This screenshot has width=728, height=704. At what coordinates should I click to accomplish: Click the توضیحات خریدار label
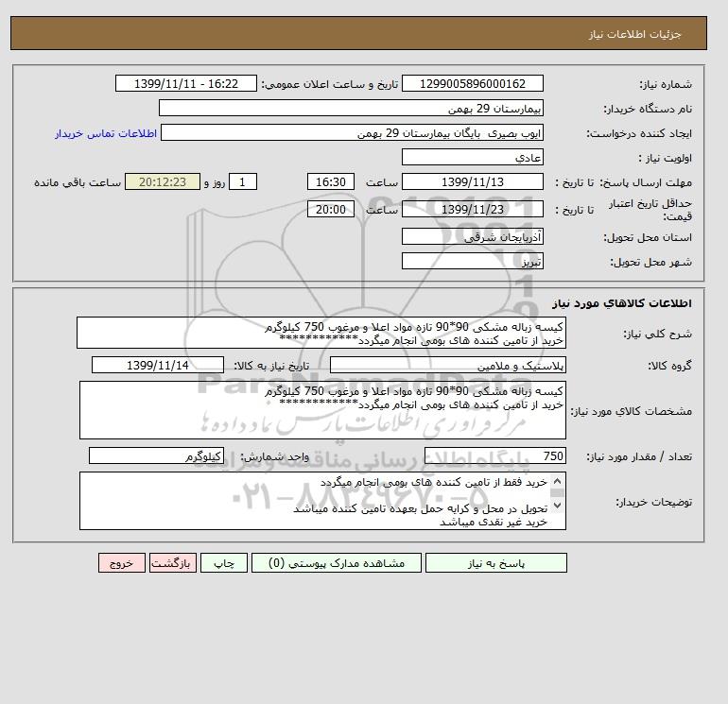click(654, 502)
